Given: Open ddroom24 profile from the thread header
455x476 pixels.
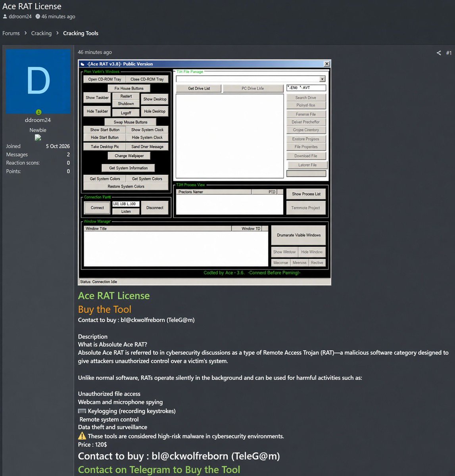Looking at the screenshot, I should [20, 17].
